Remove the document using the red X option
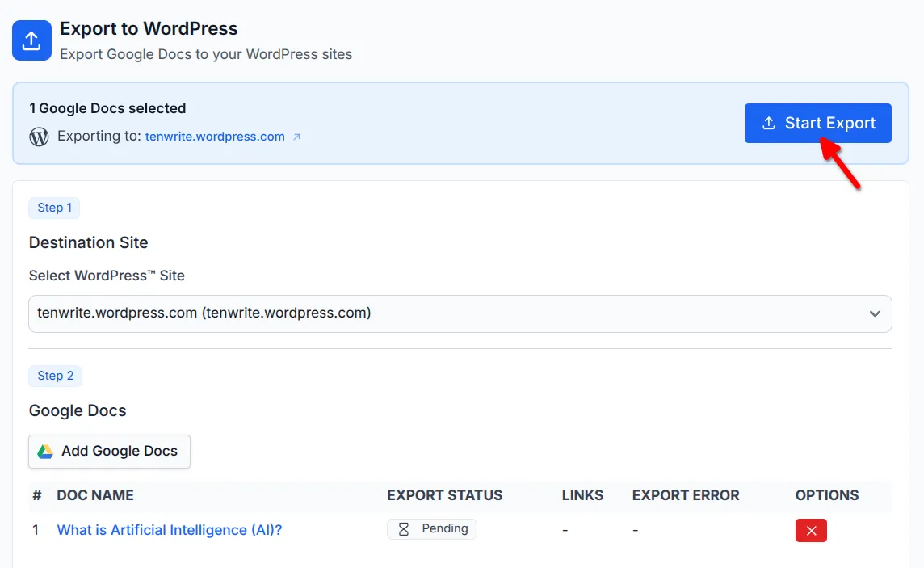The image size is (924, 568). point(811,530)
